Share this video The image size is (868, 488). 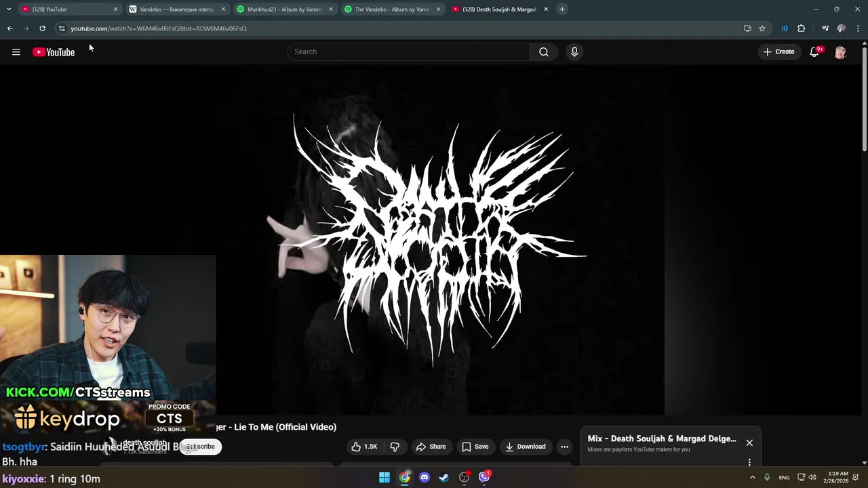(x=431, y=447)
